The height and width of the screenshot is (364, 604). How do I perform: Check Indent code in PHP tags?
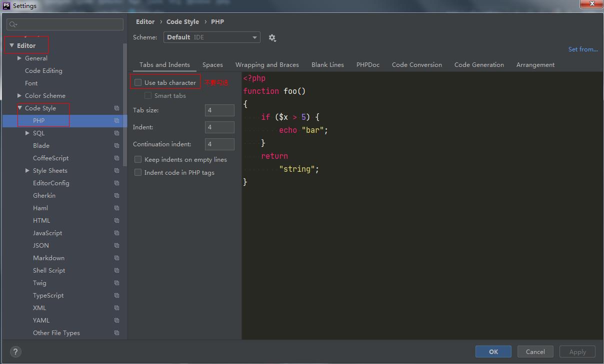(138, 172)
